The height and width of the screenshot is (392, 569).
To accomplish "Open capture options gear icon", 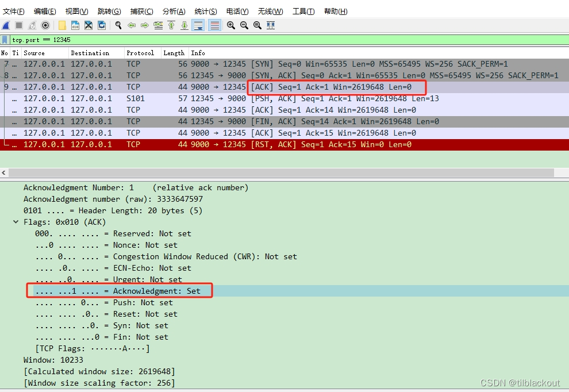I will point(45,25).
